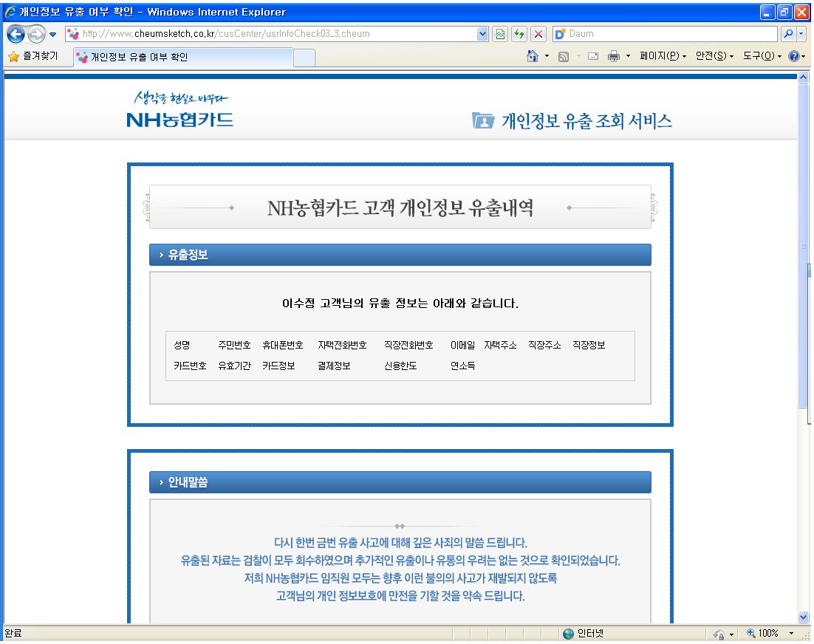Click the vertical scrollbar up arrow
This screenshot has width=814, height=644.
[x=803, y=78]
